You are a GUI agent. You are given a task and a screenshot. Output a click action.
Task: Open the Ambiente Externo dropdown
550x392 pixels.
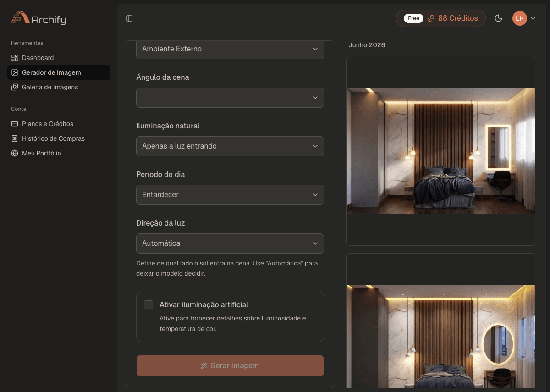(x=230, y=49)
